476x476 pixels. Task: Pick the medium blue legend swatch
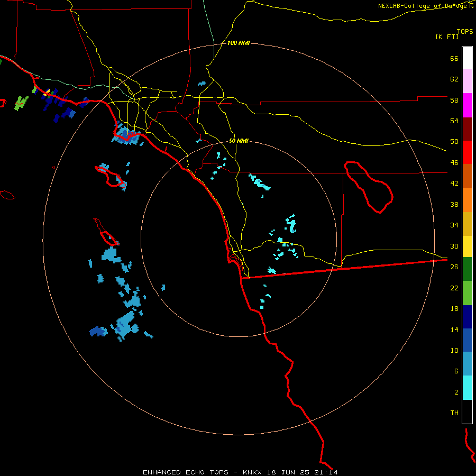[x=467, y=340]
